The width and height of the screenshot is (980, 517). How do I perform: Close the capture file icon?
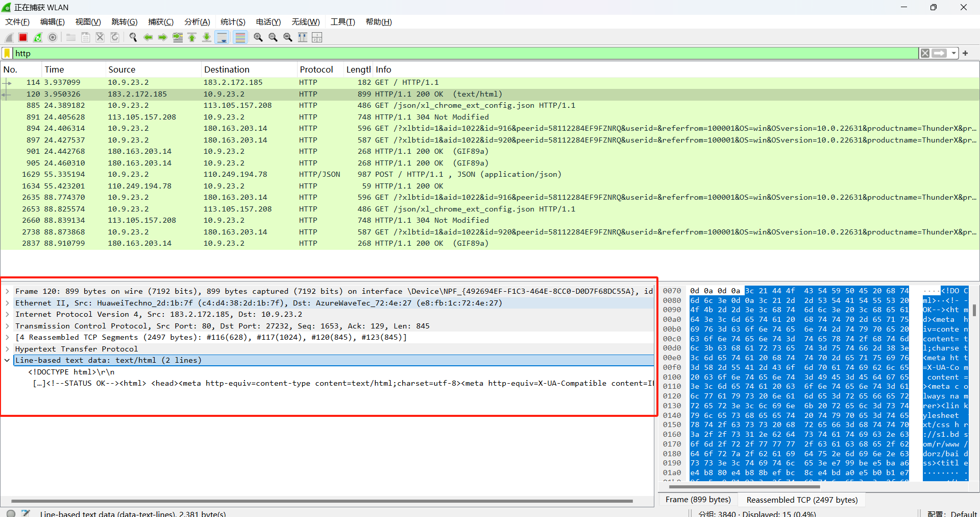coord(100,37)
